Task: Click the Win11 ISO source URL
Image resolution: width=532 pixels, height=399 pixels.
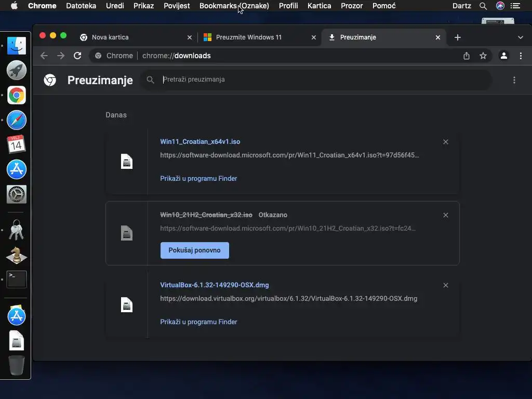Action: tap(289, 155)
